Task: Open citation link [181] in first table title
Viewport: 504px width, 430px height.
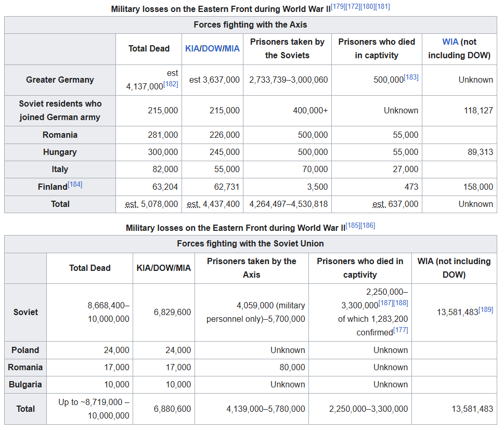Action: click(382, 6)
